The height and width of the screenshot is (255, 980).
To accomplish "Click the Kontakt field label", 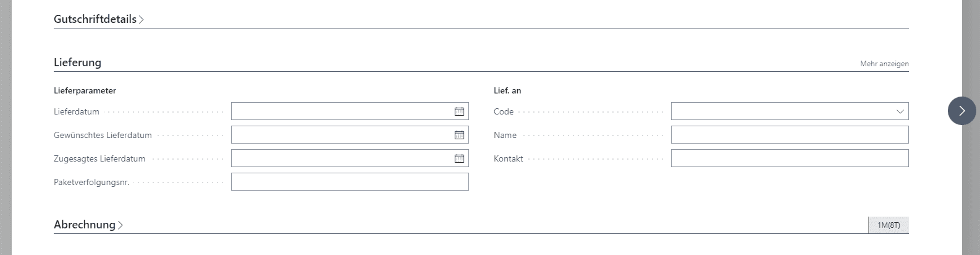I will coord(508,159).
